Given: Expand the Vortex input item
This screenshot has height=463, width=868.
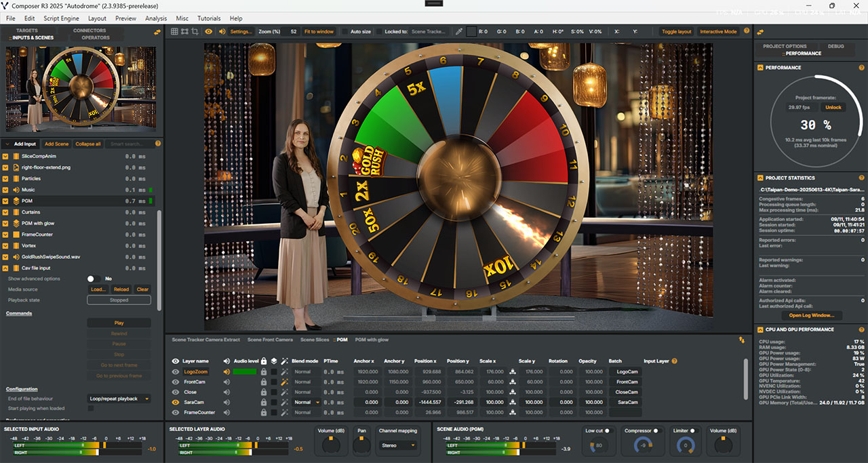Looking at the screenshot, I should pyautogui.click(x=6, y=245).
